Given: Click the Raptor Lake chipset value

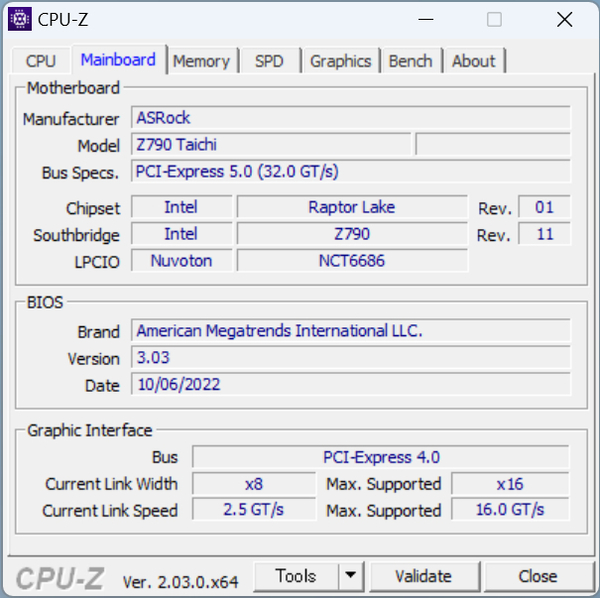Looking at the screenshot, I should tap(352, 207).
